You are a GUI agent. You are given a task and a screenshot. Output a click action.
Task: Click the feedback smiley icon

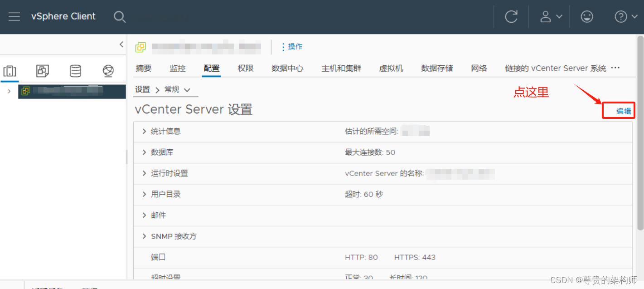tap(586, 16)
